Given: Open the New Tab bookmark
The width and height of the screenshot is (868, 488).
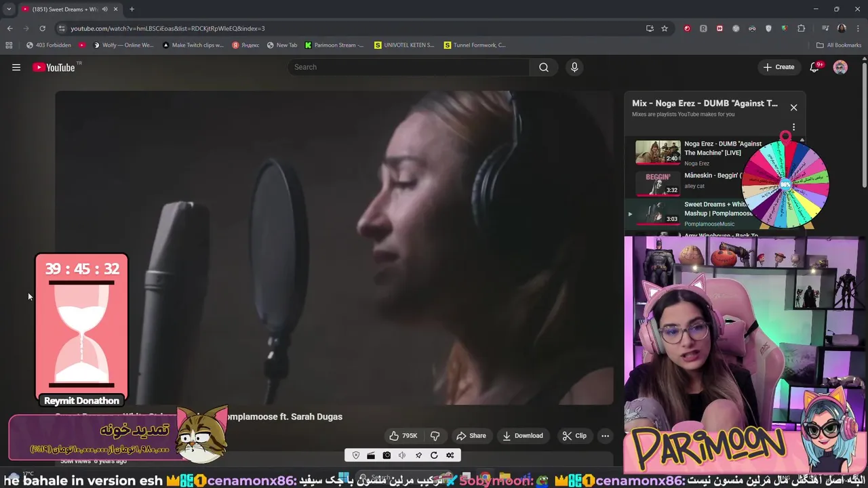Looking at the screenshot, I should 282,45.
